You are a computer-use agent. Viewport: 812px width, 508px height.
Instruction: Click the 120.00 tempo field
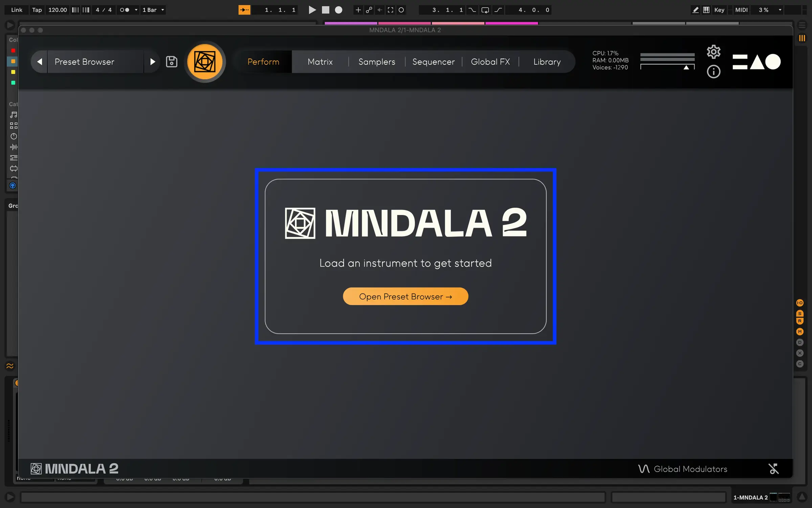58,10
